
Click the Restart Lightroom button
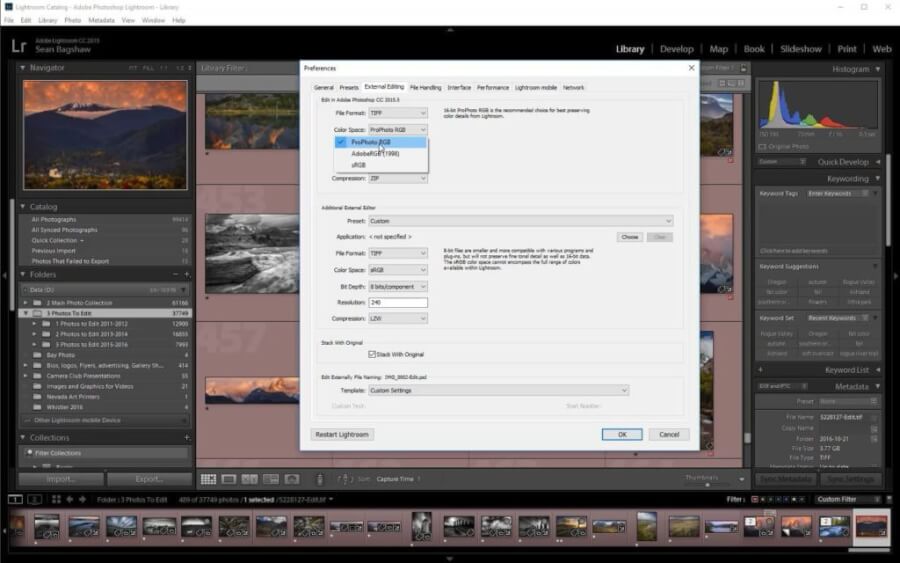pyautogui.click(x=342, y=434)
